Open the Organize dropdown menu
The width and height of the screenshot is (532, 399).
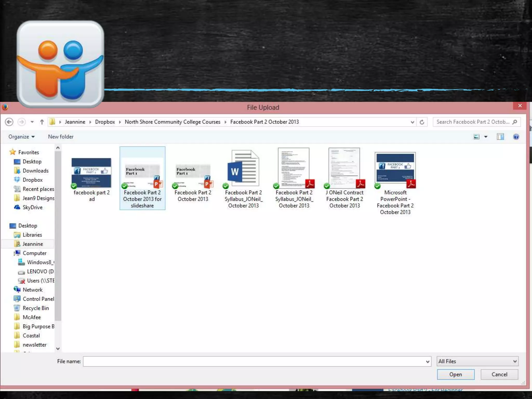[x=21, y=137]
